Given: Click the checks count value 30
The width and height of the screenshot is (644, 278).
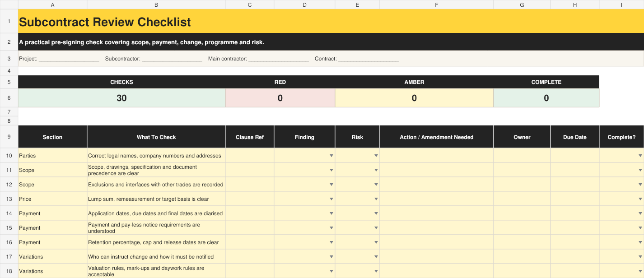Looking at the screenshot, I should [121, 98].
